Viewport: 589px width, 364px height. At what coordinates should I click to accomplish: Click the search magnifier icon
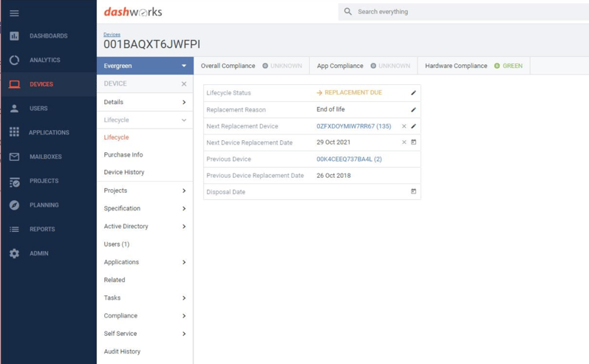point(348,12)
